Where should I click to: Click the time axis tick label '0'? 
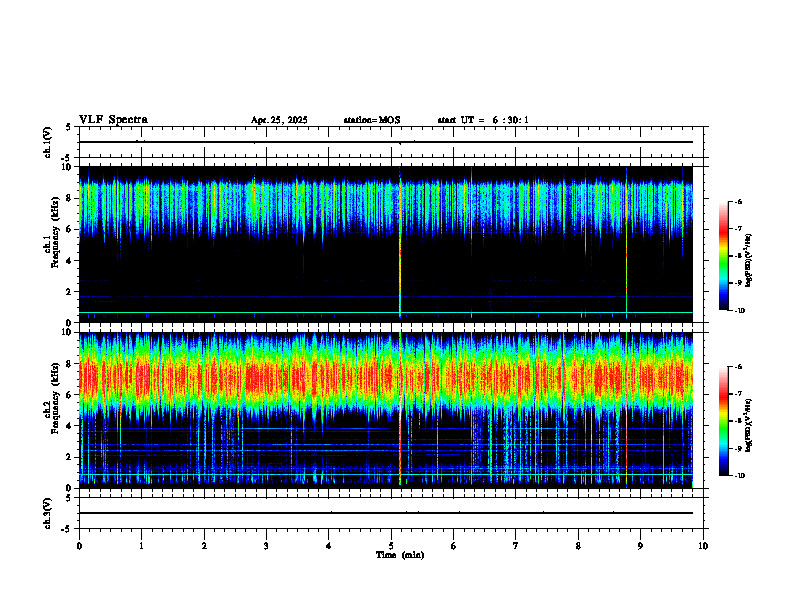pyautogui.click(x=79, y=546)
